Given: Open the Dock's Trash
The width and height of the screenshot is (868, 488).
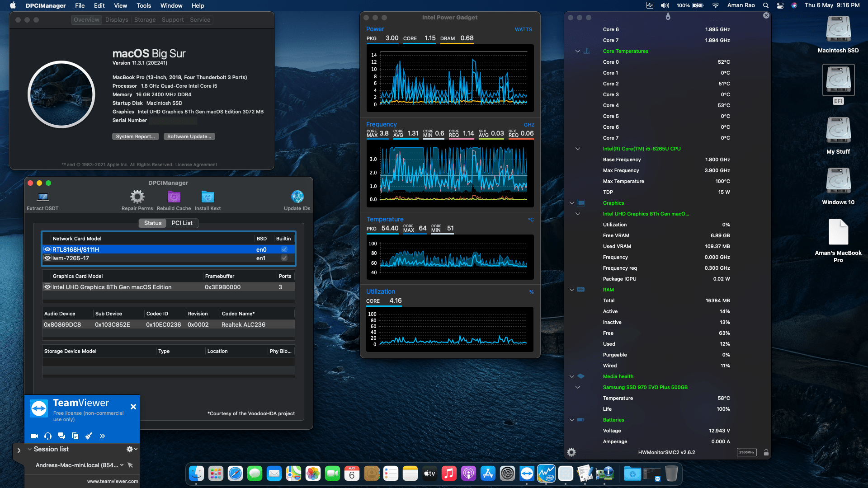Looking at the screenshot, I should coord(671,473).
